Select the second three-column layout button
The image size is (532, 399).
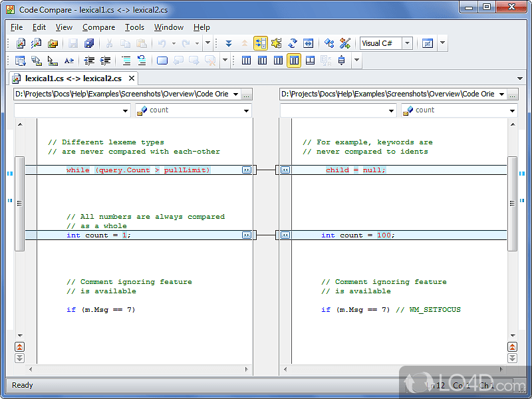262,61
